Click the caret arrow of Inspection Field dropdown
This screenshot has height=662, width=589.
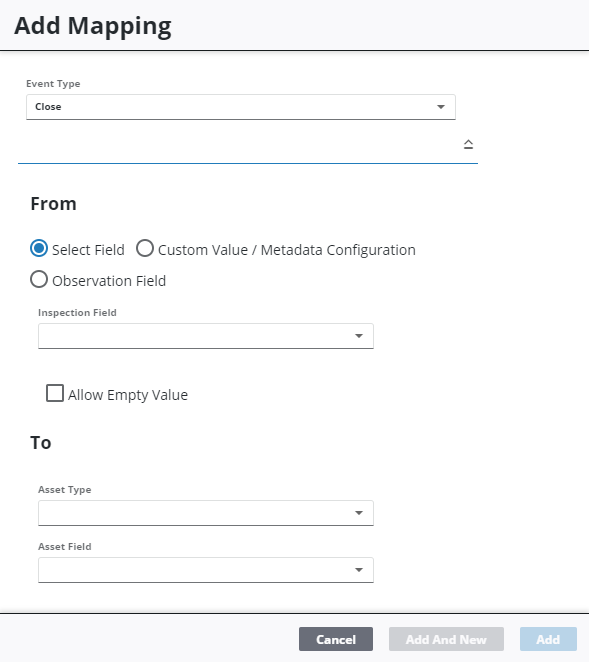pos(359,336)
